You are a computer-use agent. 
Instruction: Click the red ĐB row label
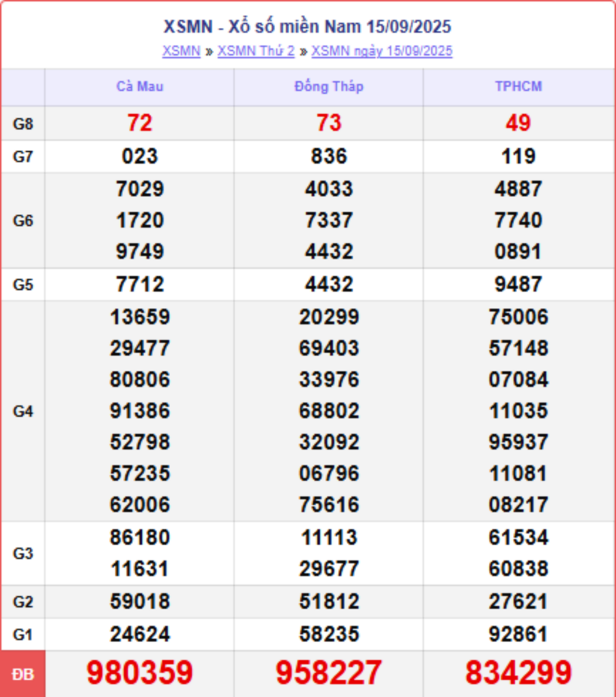pyautogui.click(x=23, y=674)
